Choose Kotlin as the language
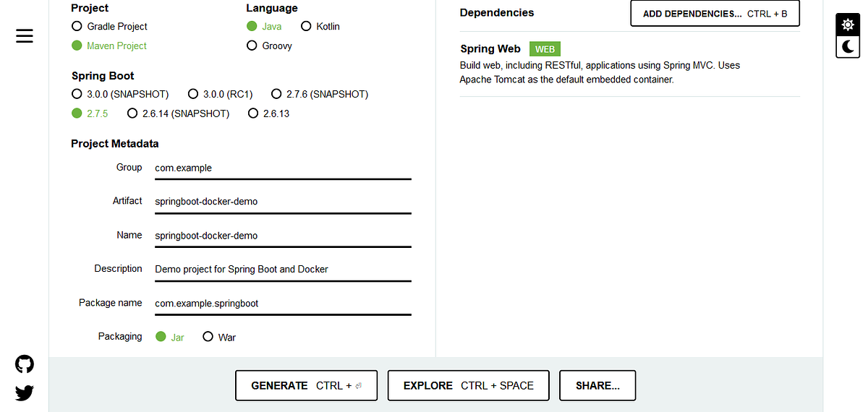 (320, 26)
